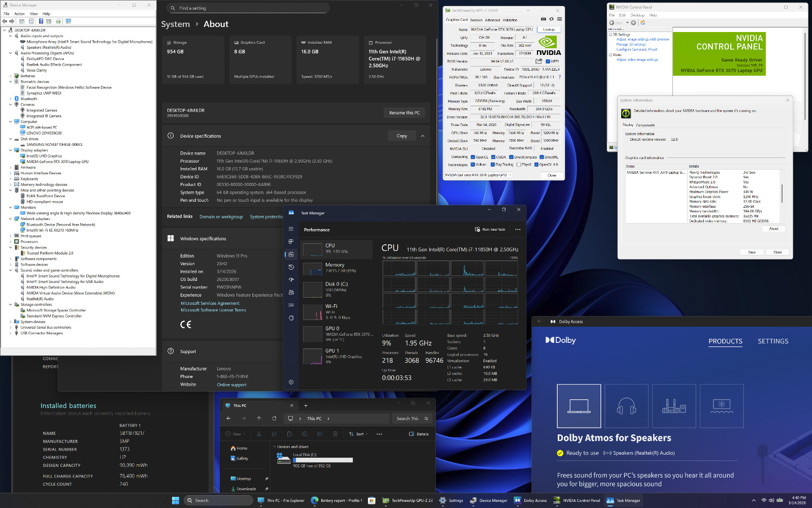
Task: Open Startup apps page in Task Manager
Action: pos(291,280)
